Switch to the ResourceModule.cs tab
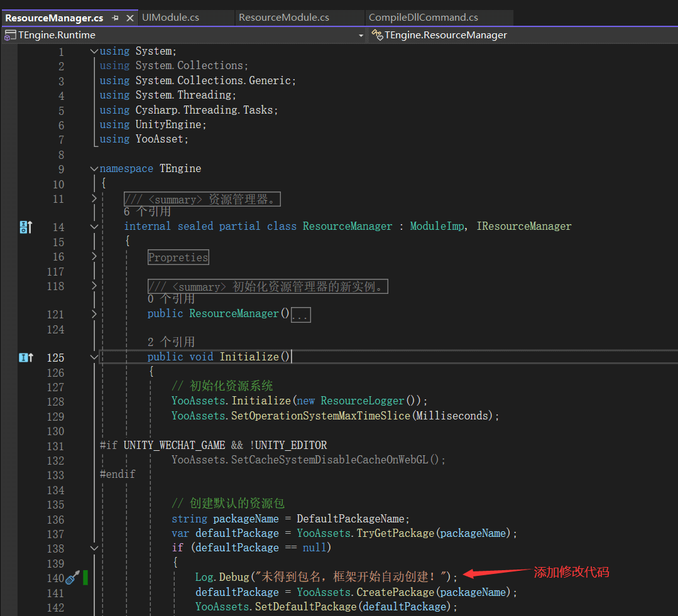Image resolution: width=678 pixels, height=616 pixels. click(284, 18)
